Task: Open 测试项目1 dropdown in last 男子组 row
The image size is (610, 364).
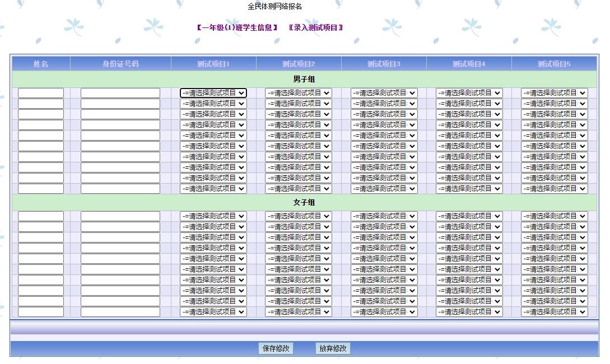Action: tap(213, 189)
